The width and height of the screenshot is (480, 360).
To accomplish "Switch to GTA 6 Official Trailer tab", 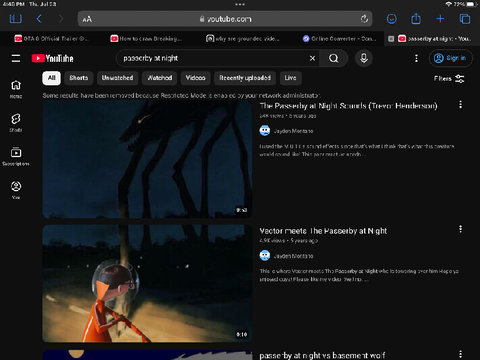I will pos(52,39).
